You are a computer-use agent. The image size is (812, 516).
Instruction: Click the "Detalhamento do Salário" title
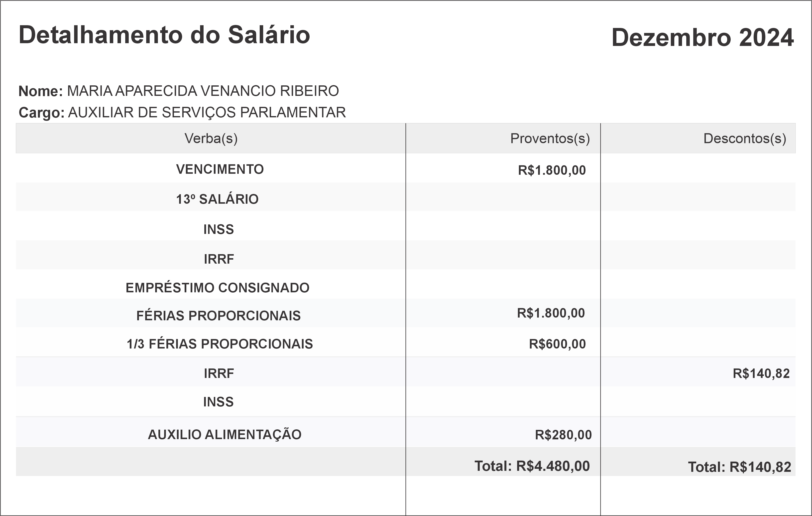[x=164, y=35]
